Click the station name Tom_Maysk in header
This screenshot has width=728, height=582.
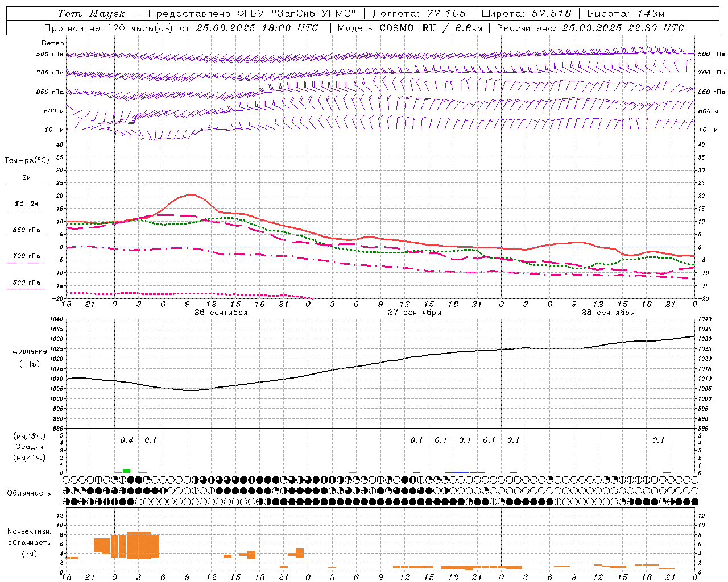point(92,14)
